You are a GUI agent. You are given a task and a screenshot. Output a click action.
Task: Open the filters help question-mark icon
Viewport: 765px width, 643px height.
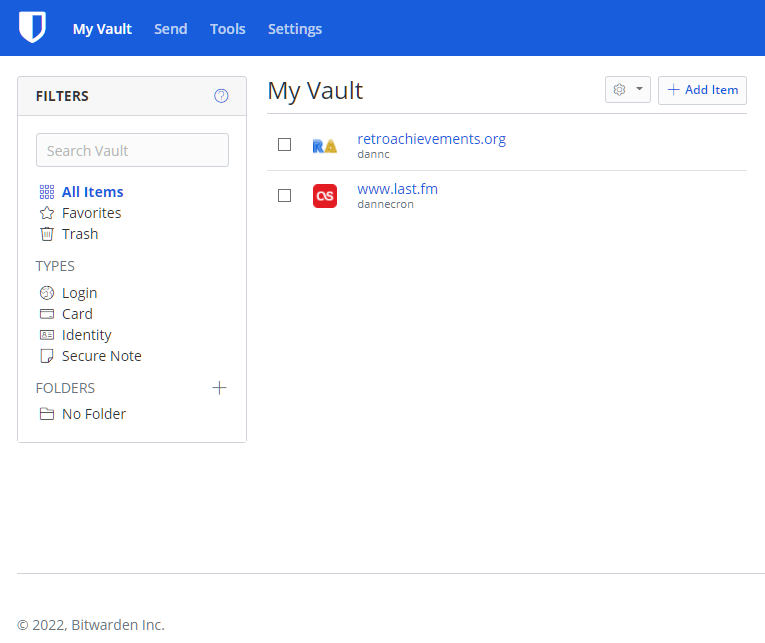(221, 96)
